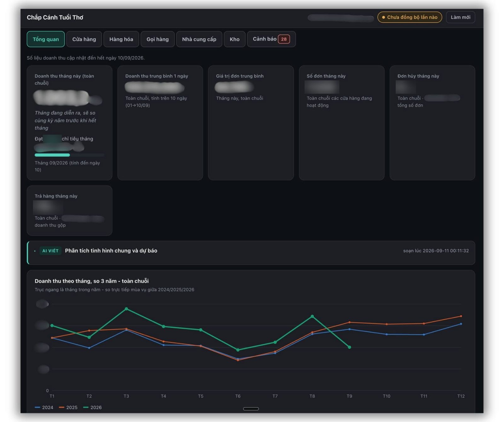Click the AI VIẾT badge
The height and width of the screenshot is (422, 504).
click(50, 251)
